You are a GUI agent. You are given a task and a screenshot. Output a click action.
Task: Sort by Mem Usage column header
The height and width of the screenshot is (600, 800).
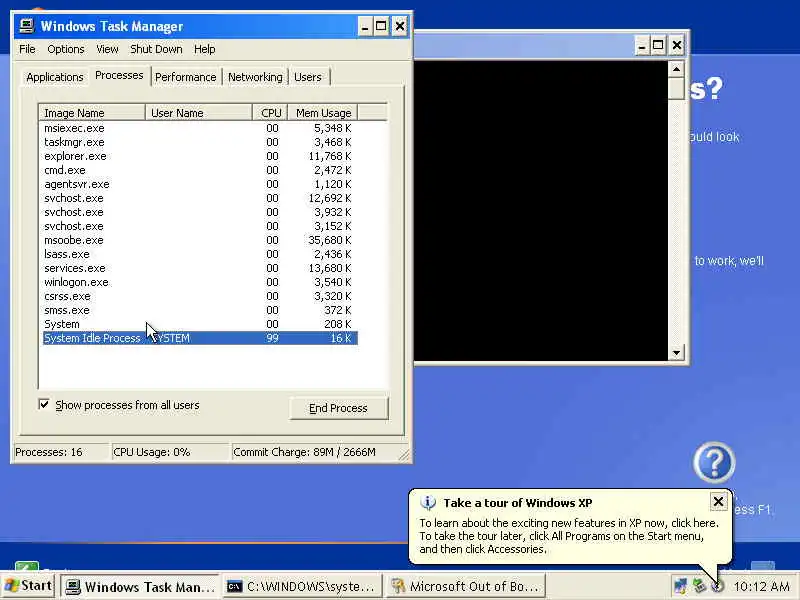click(x=323, y=113)
